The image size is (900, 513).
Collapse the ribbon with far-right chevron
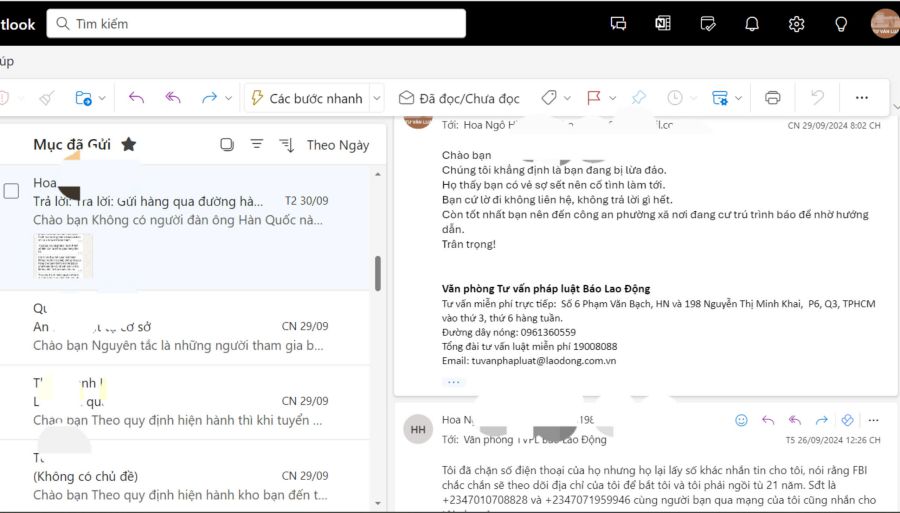[896, 107]
